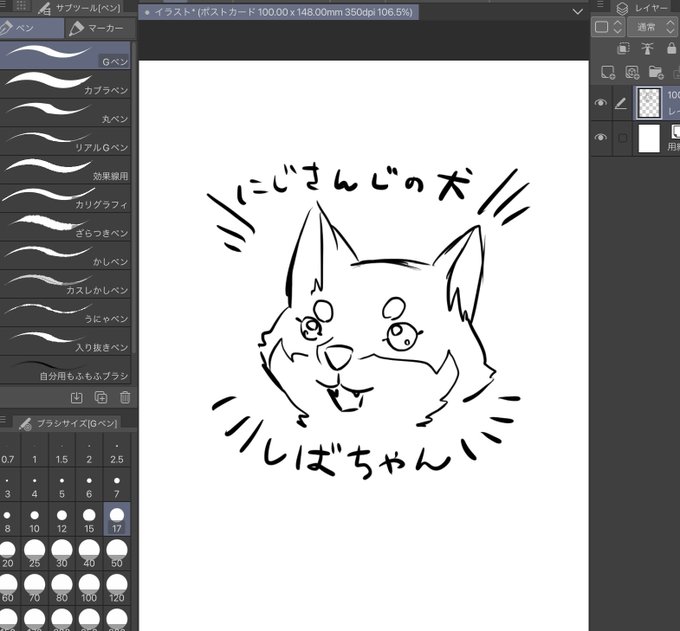
Task: Select the 入り抜きペン brush
Action: click(x=65, y=341)
